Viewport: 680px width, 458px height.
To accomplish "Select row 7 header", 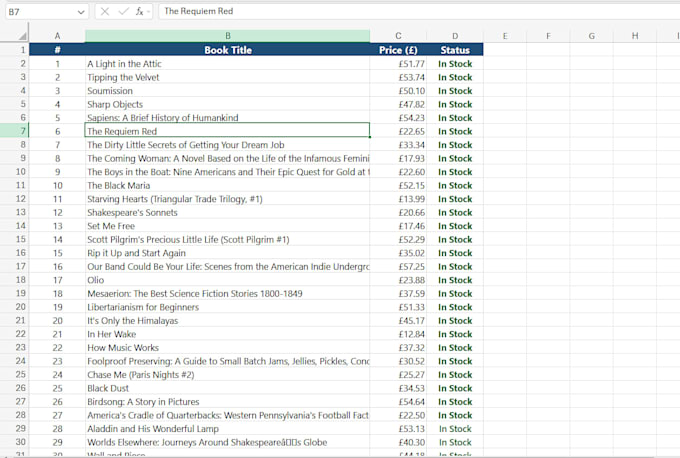I will [14, 131].
